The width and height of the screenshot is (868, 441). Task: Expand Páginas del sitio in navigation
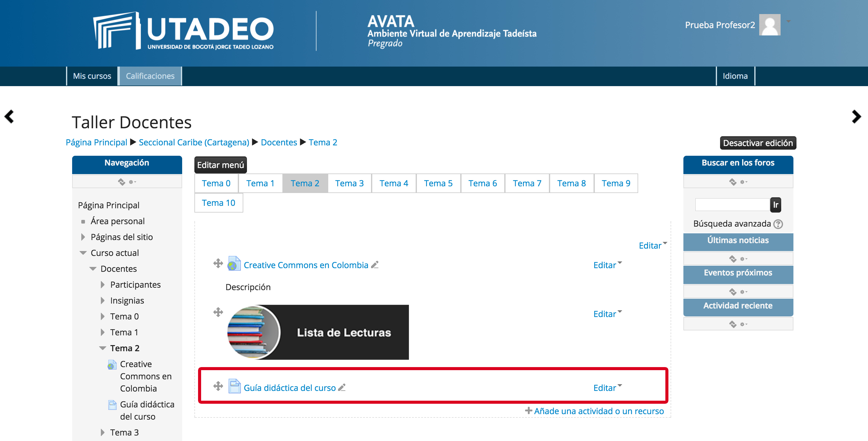coord(83,237)
